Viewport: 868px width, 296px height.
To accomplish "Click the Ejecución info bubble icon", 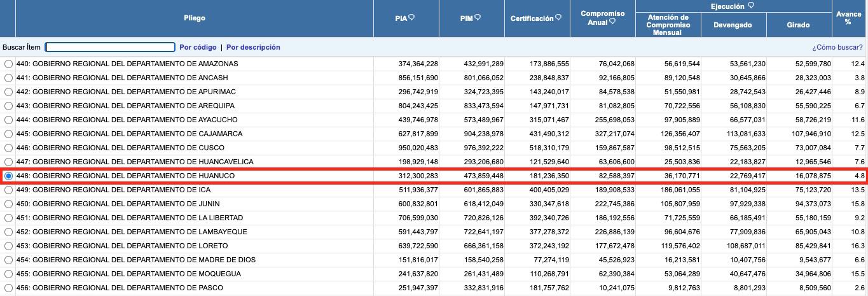I will click(x=751, y=5).
